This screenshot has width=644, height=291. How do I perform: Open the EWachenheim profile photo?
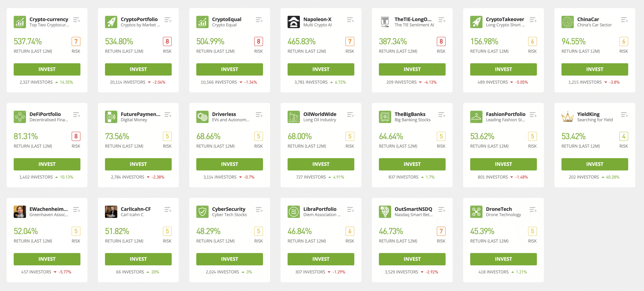point(20,212)
